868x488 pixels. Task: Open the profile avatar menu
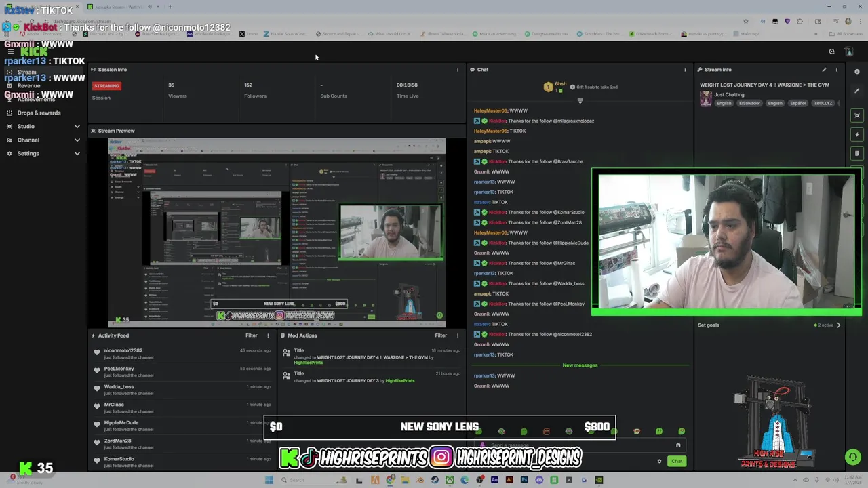coord(848,52)
